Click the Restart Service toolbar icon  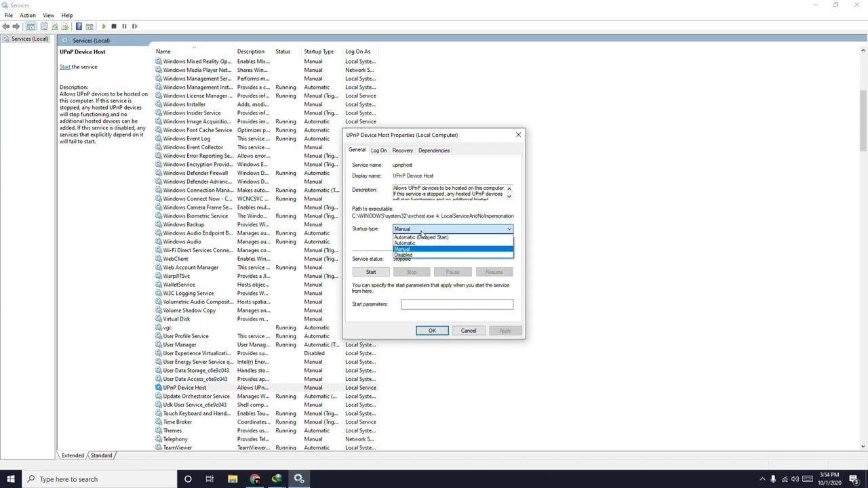(134, 26)
